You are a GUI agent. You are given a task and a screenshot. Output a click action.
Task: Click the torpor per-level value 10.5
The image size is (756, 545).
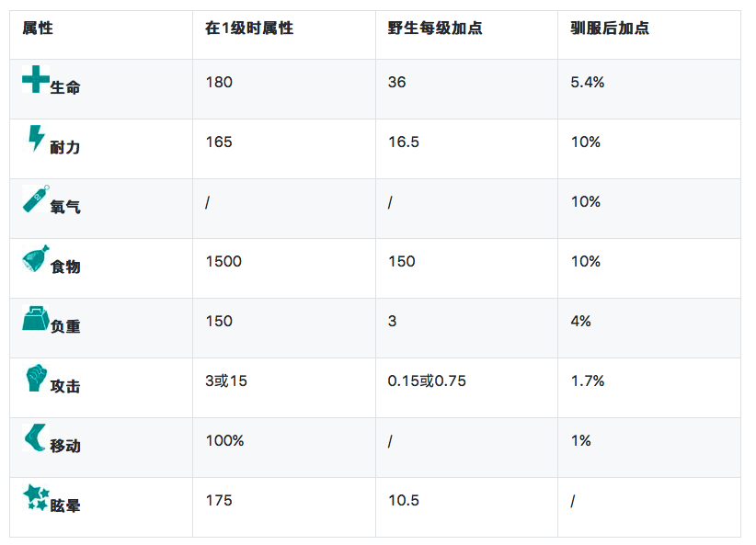[403, 501]
